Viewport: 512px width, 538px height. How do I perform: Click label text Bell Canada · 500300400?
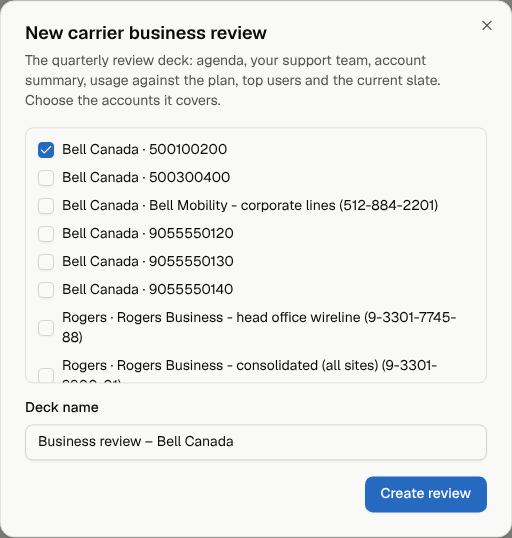146,177
